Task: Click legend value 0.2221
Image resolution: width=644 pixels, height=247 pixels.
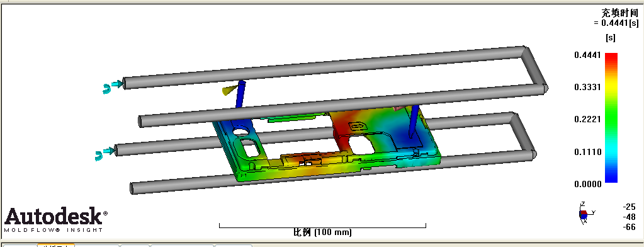Action: [x=588, y=120]
